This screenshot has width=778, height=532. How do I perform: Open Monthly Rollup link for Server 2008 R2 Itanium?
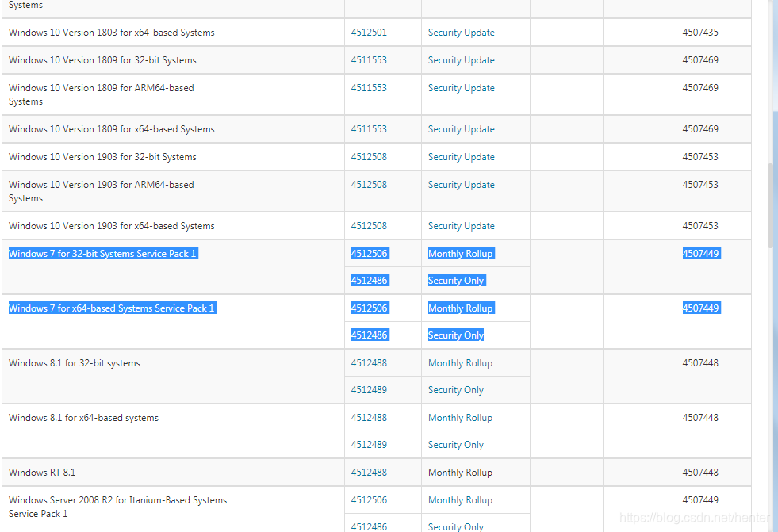460,499
